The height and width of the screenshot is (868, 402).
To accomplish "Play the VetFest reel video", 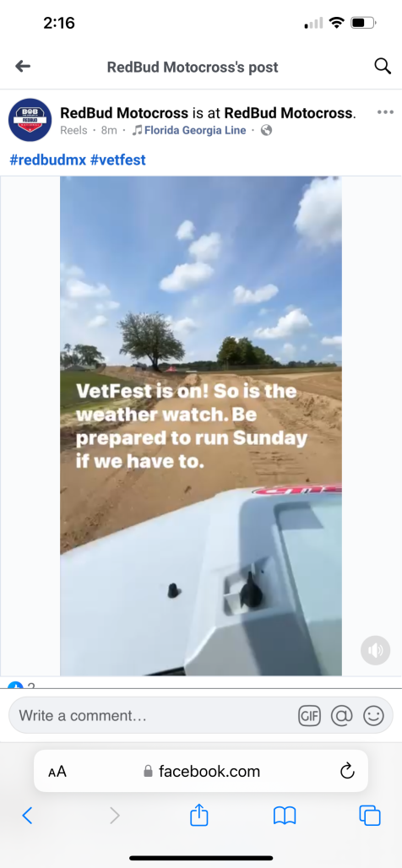I will [x=201, y=426].
